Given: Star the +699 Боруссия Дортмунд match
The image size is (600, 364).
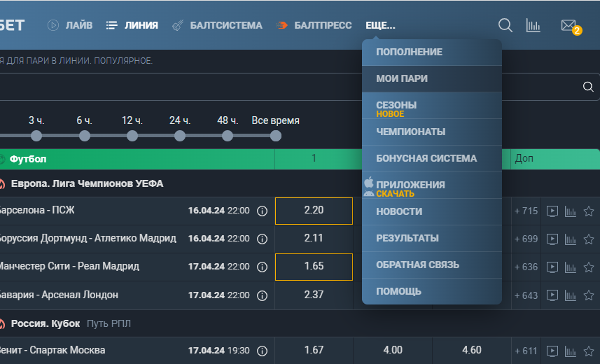Looking at the screenshot, I should click(x=589, y=239).
